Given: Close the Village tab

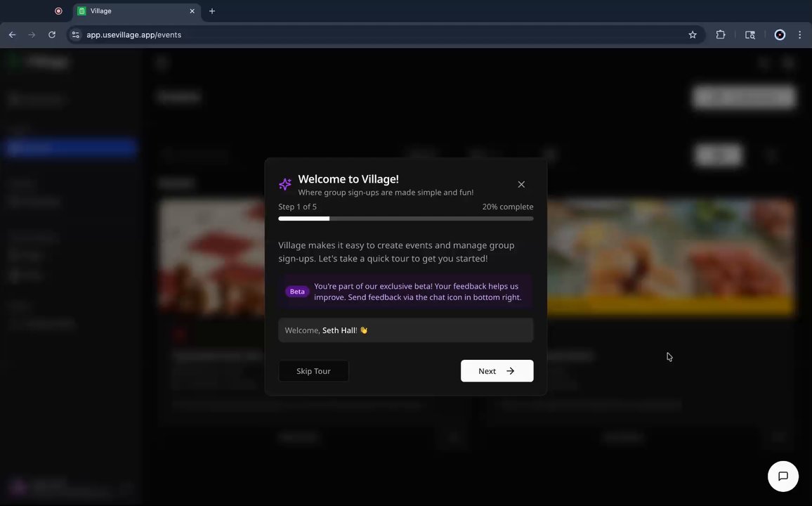Looking at the screenshot, I should click(192, 11).
